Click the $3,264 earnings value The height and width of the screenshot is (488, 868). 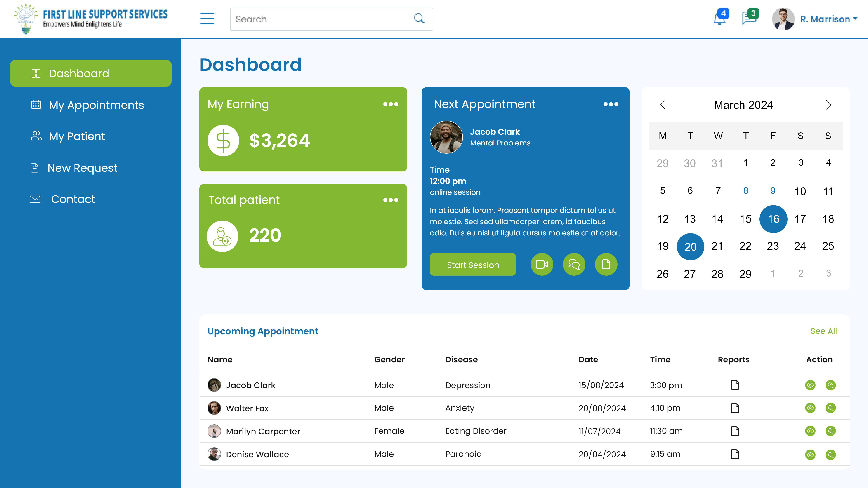tap(279, 141)
